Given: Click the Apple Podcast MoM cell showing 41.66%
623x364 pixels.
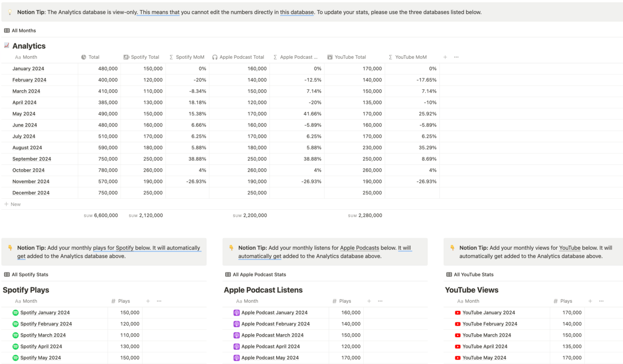Looking at the screenshot, I should point(297,114).
